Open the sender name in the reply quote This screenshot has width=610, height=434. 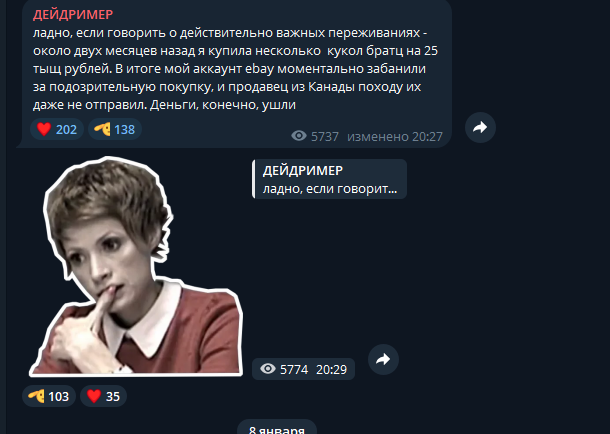click(303, 170)
